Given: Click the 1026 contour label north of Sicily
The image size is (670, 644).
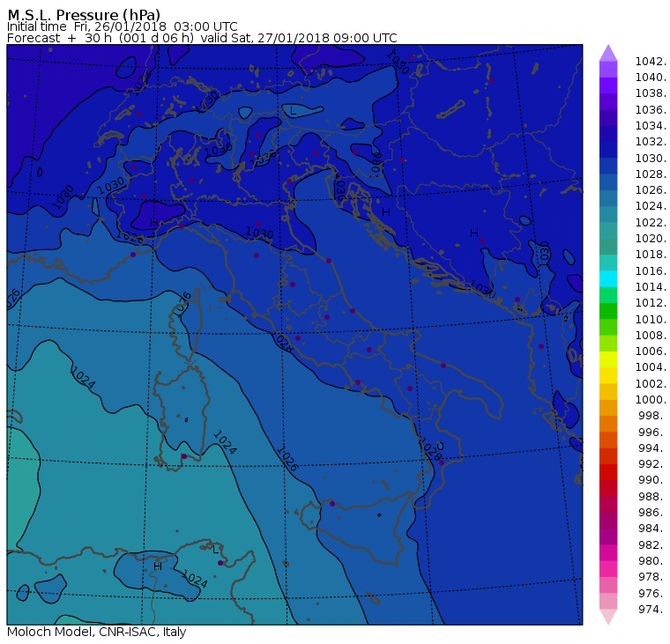Looking at the screenshot, I should [287, 459].
